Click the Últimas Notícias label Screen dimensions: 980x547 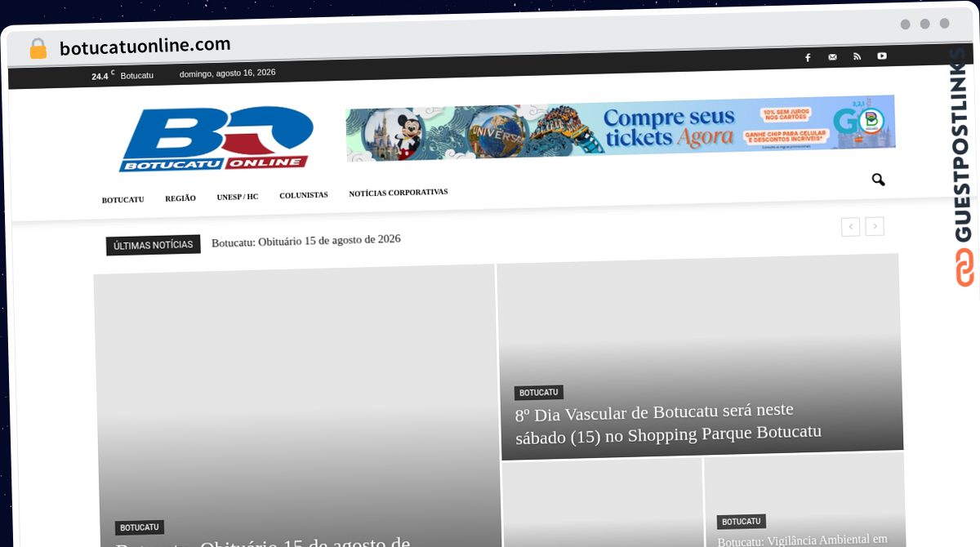pos(154,245)
